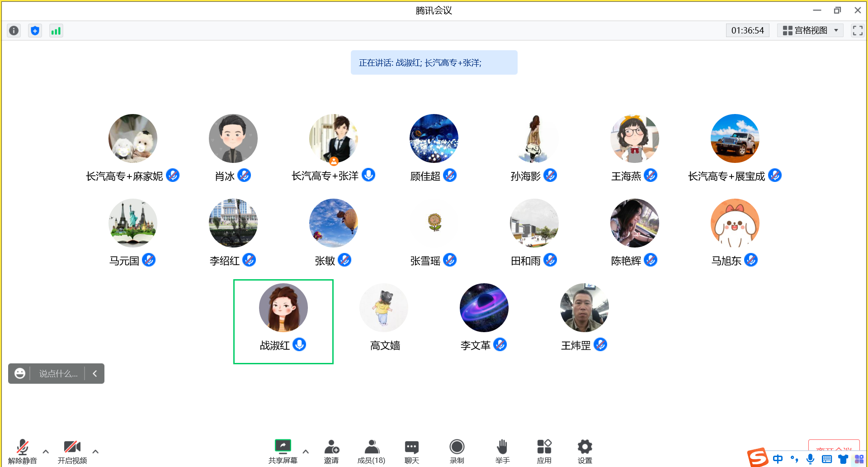The image size is (868, 467).
Task: Expand video options arrow beside 开启视频
Action: [95, 451]
